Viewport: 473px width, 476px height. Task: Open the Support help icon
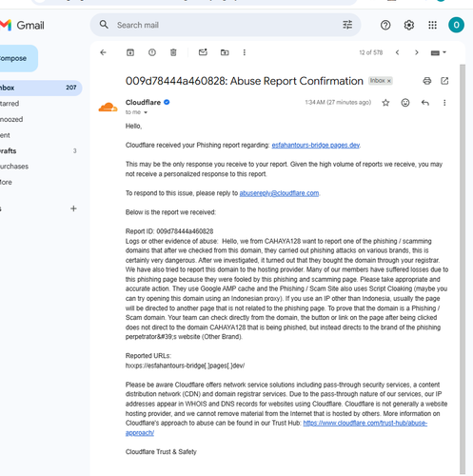pyautogui.click(x=385, y=25)
